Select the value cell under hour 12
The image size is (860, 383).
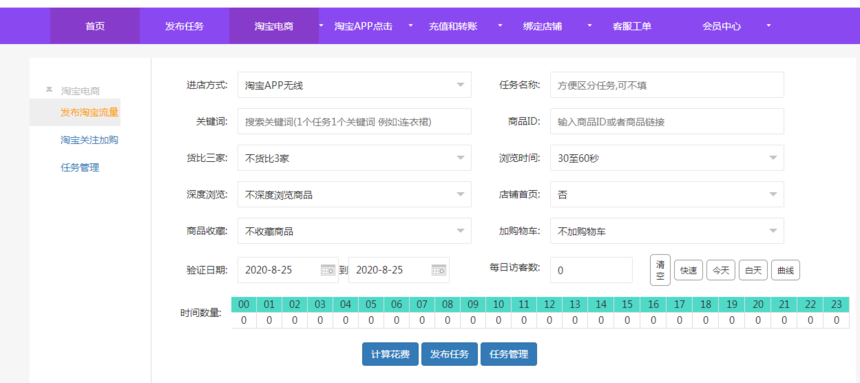point(550,320)
